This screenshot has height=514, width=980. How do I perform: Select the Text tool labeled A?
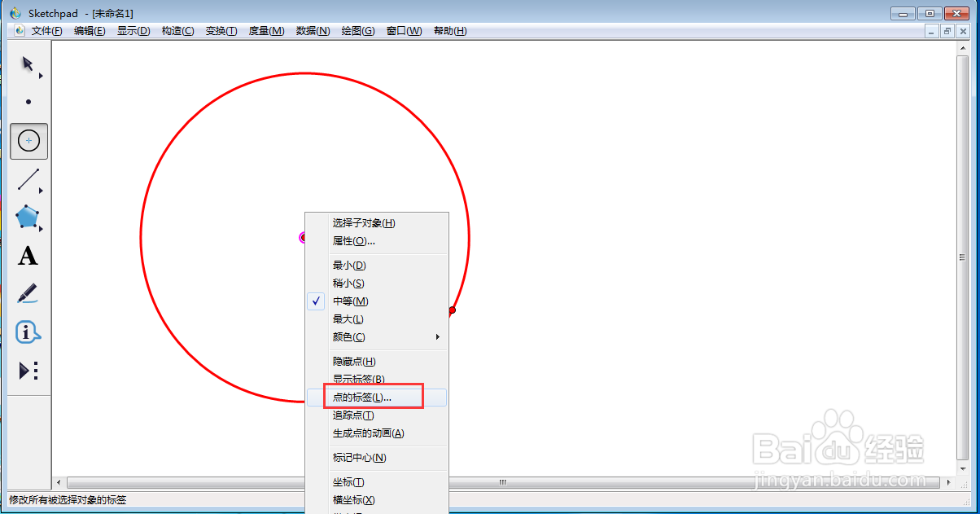[x=28, y=256]
